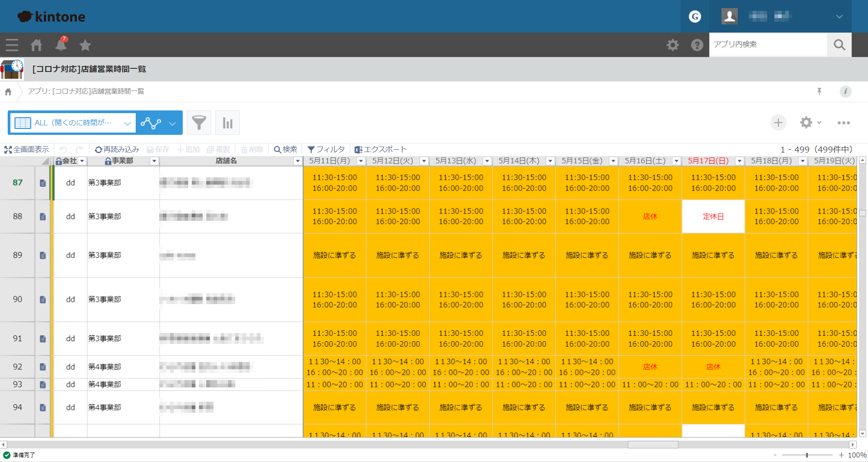Click the 再読み込み reload button
This screenshot has height=462, width=868.
click(x=117, y=149)
